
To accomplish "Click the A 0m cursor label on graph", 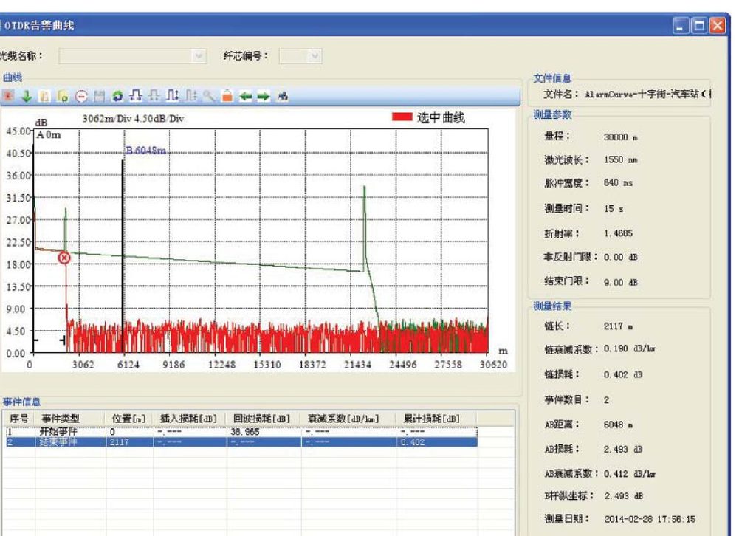I will [x=49, y=135].
